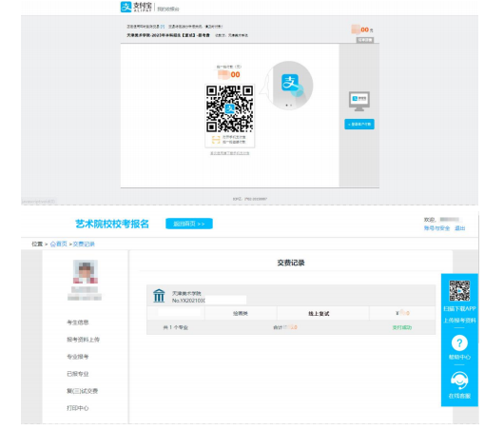Viewport: 504px width, 430px height.
Task: Click the orange scan-frame icon under the QR code
Action: (x=216, y=140)
